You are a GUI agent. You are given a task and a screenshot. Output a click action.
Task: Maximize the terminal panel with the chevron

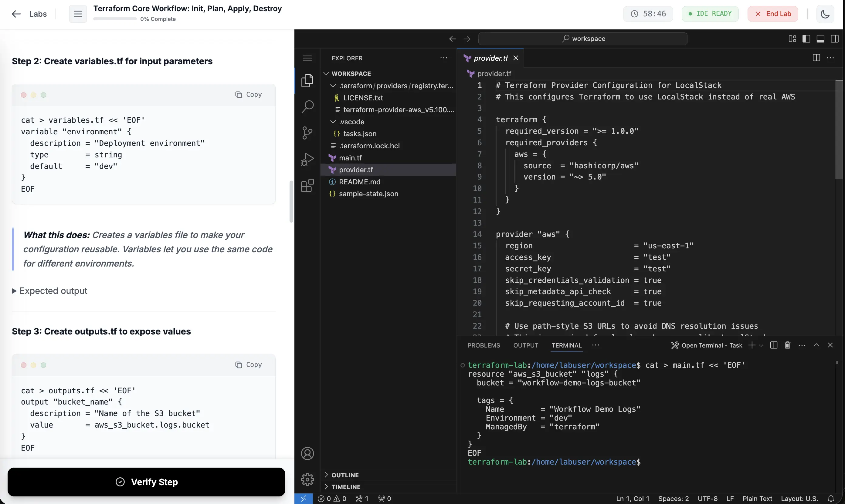816,345
